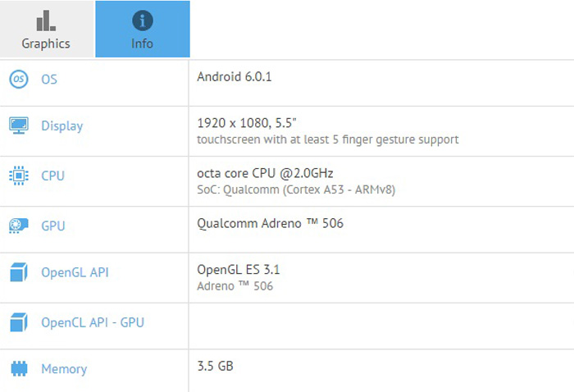Screen dimensions: 574x392
Task: Open the OS label link
Action: pos(49,80)
